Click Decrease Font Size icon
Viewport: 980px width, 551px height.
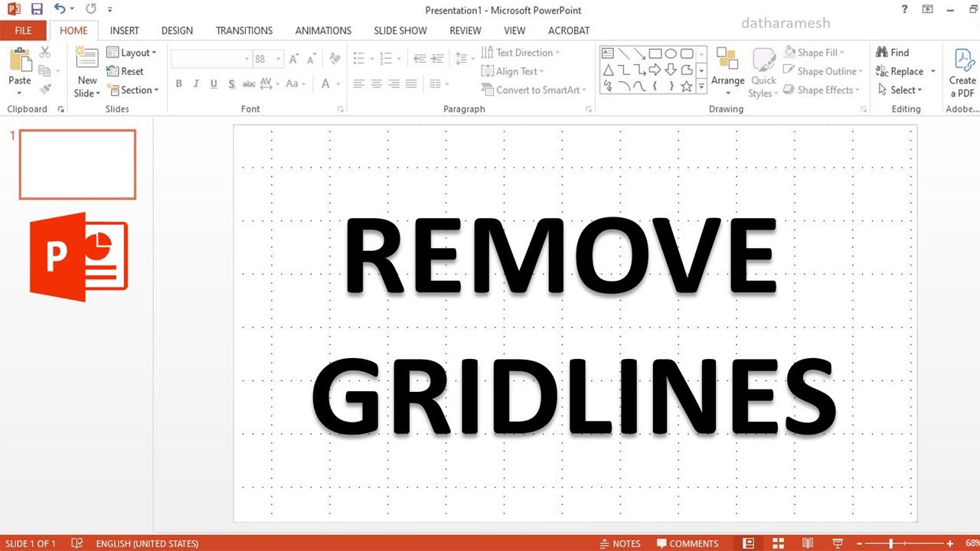(x=312, y=59)
